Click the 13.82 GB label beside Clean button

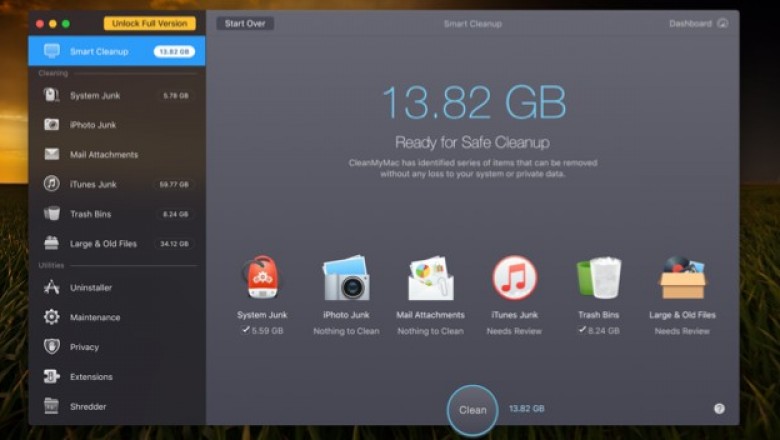(x=527, y=409)
